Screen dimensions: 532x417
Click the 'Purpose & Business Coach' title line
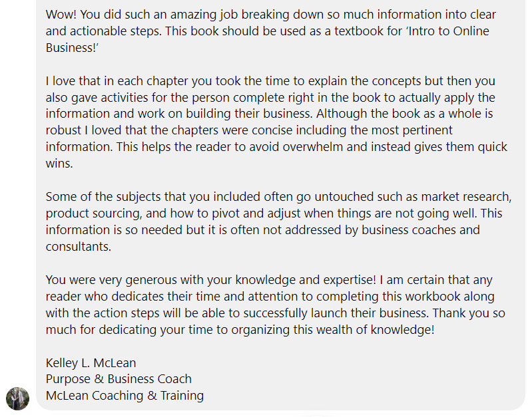119,379
